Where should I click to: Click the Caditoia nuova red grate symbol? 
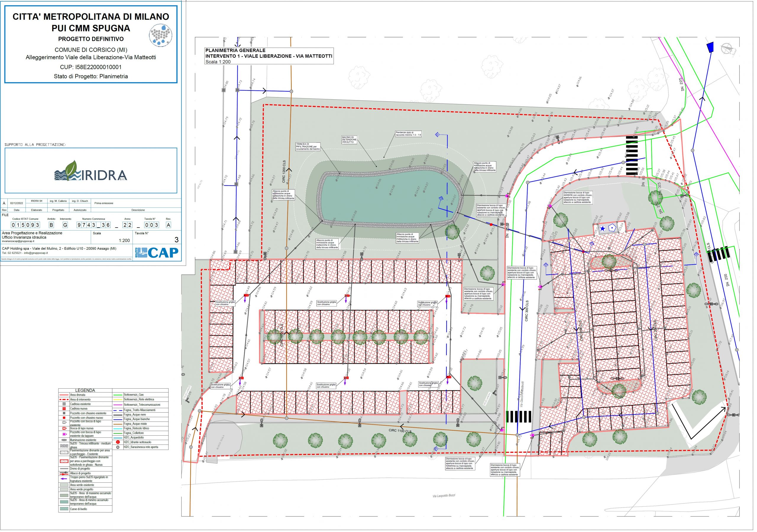(64, 409)
